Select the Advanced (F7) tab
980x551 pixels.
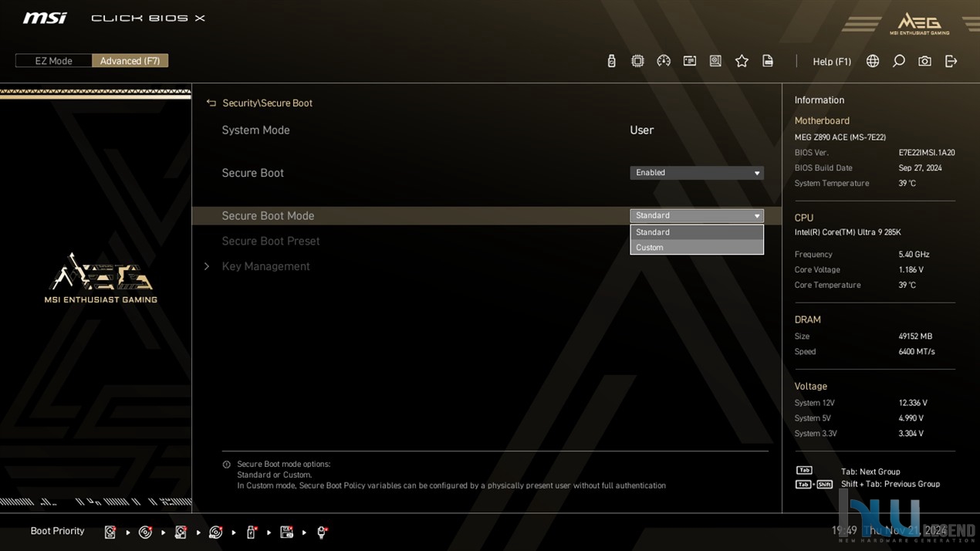130,61
